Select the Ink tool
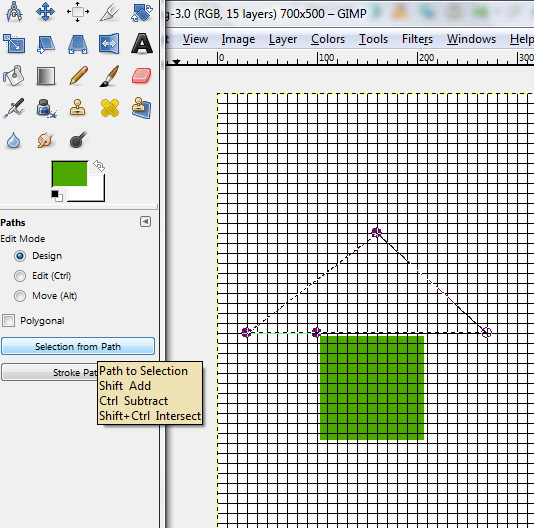The height and width of the screenshot is (528, 534). (45, 108)
